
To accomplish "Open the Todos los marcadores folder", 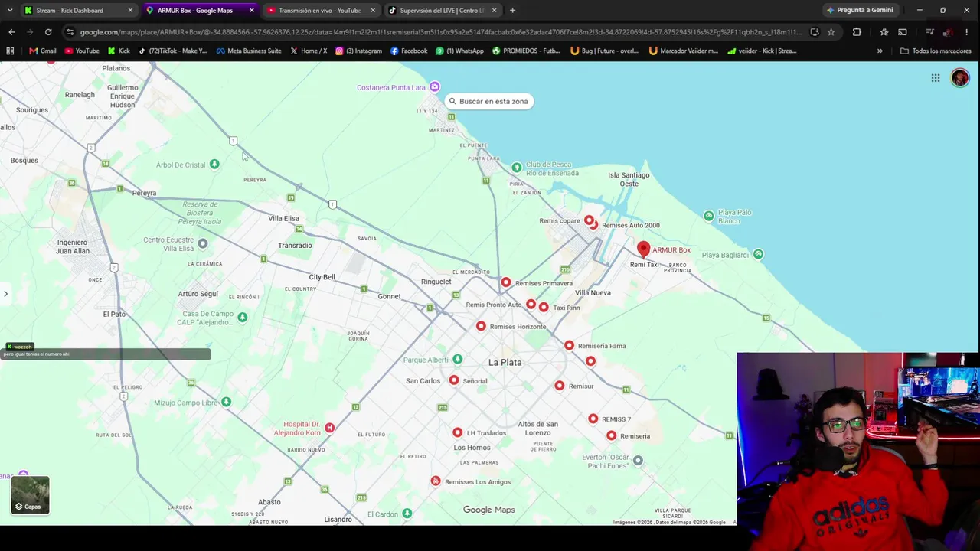I will 936,51.
